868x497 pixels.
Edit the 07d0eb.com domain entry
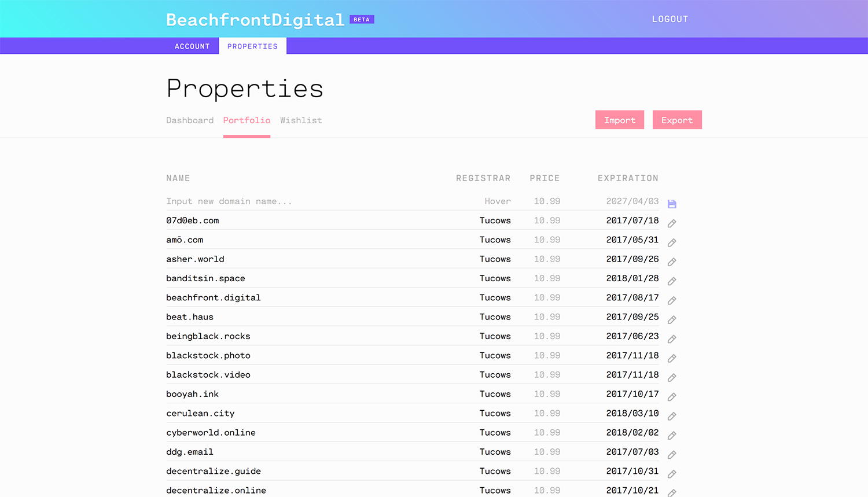pos(671,223)
